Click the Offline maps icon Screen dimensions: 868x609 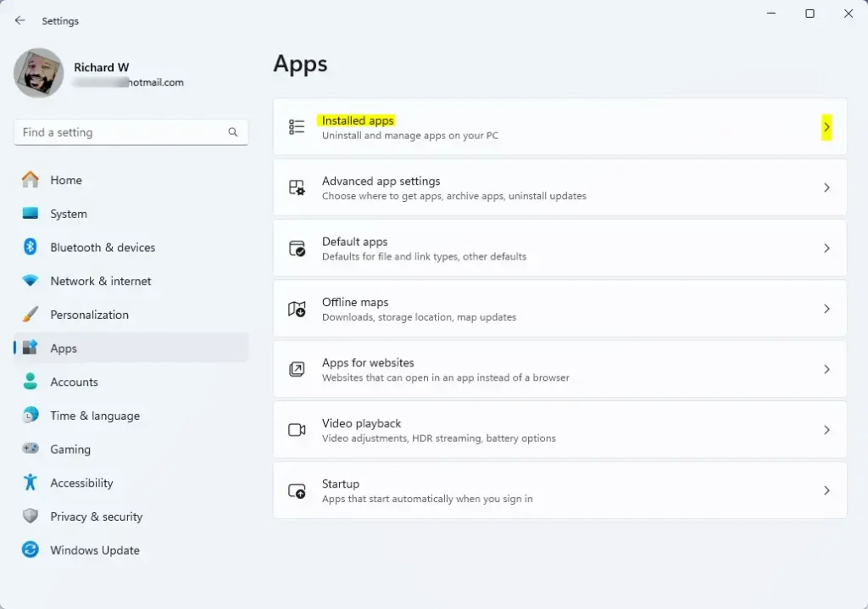(297, 309)
